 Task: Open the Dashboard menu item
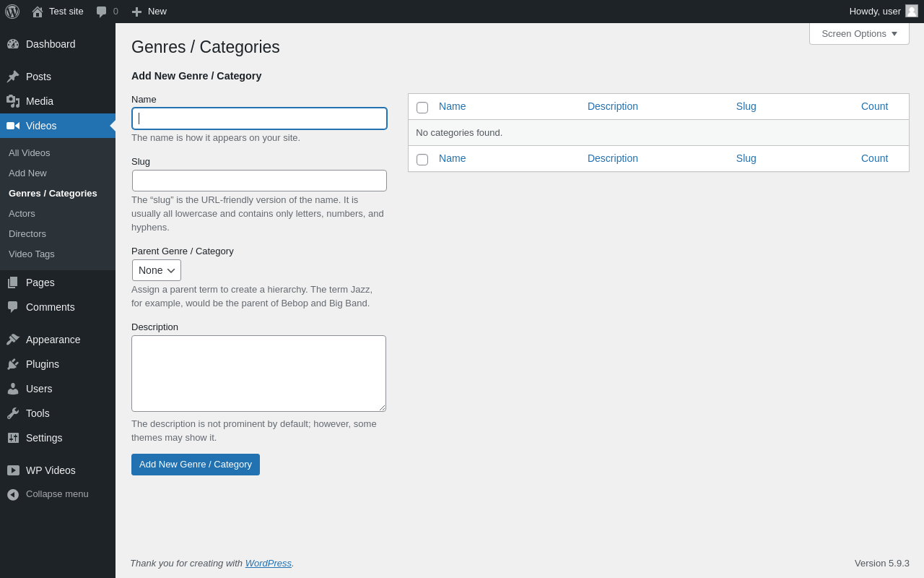[x=58, y=44]
